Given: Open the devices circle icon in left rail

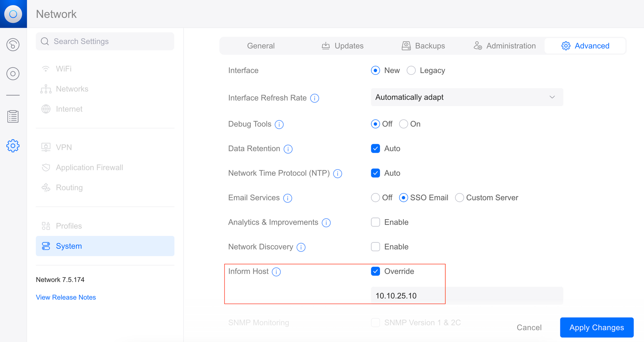Looking at the screenshot, I should pos(13,74).
